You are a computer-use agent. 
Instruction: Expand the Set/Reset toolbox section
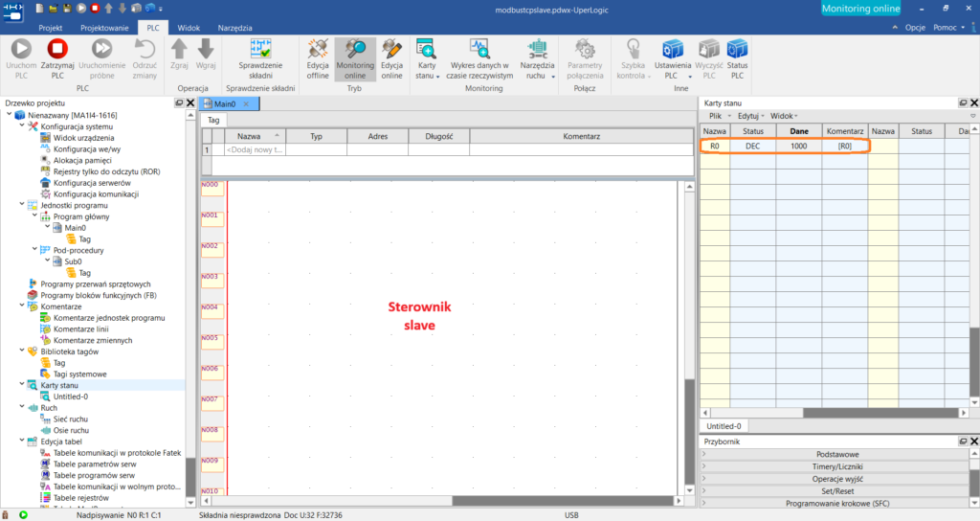[x=836, y=491]
